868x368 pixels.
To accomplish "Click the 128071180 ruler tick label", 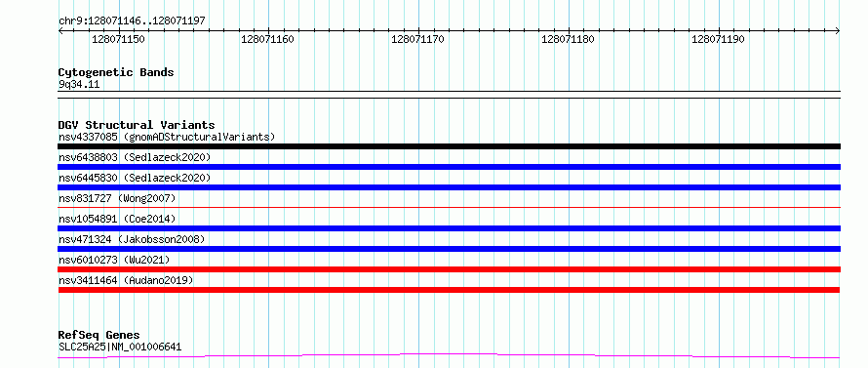I will pyautogui.click(x=568, y=39).
